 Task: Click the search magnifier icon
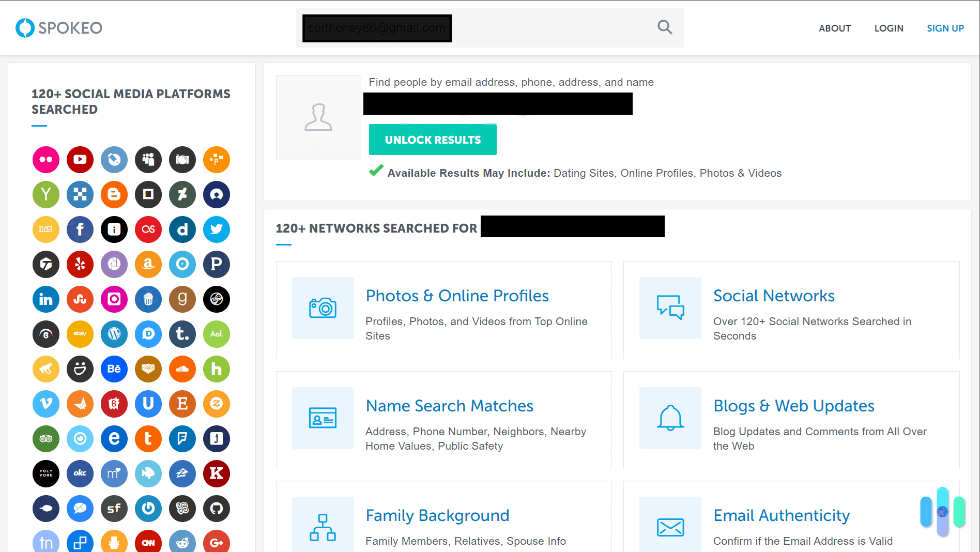[x=665, y=27]
